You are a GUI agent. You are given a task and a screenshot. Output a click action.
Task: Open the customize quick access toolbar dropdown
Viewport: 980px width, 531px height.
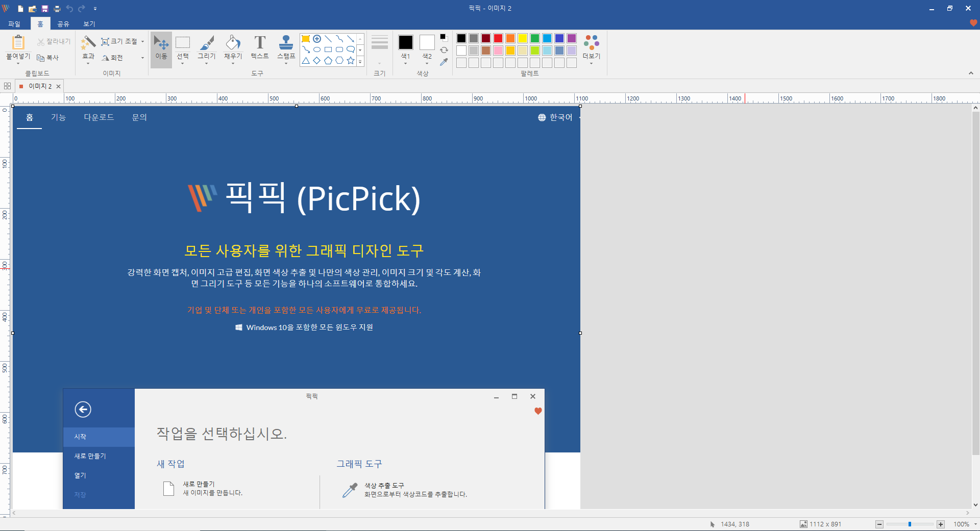(95, 9)
